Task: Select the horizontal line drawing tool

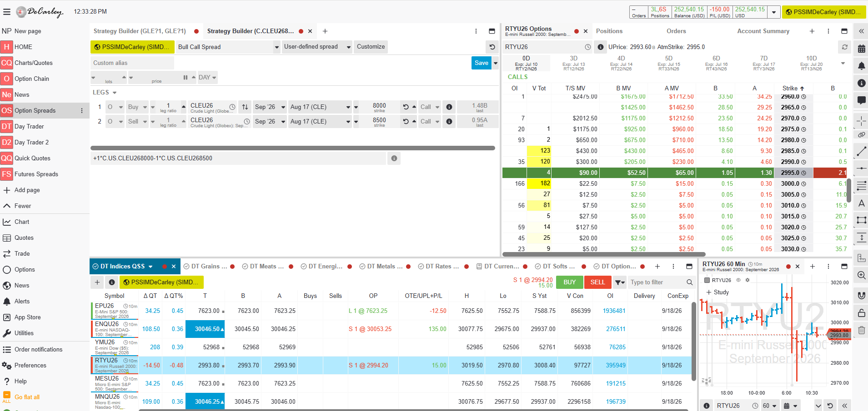Action: pyautogui.click(x=861, y=168)
